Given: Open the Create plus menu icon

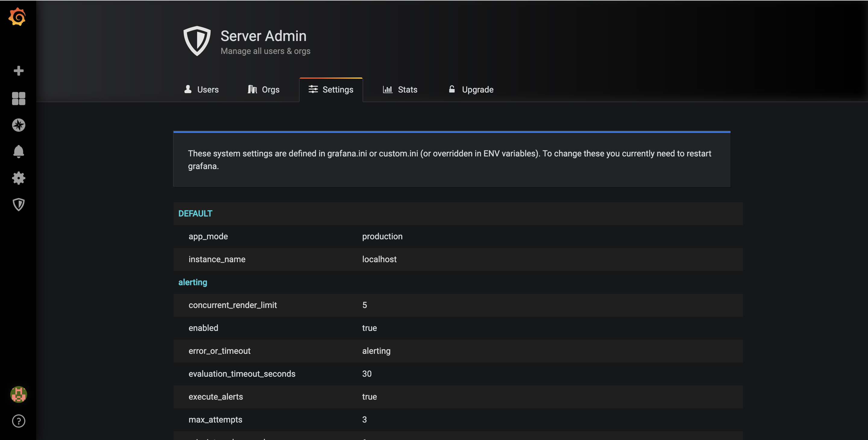Looking at the screenshot, I should point(18,71).
